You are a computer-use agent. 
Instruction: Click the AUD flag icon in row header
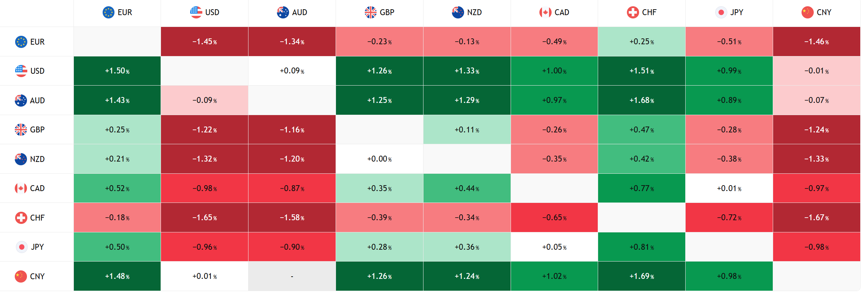tap(21, 100)
